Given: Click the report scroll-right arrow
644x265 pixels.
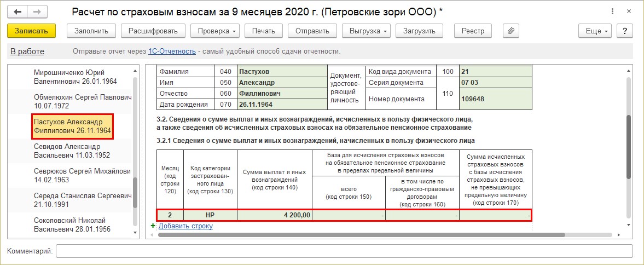Looking at the screenshot, I should pyautogui.click(x=618, y=235).
